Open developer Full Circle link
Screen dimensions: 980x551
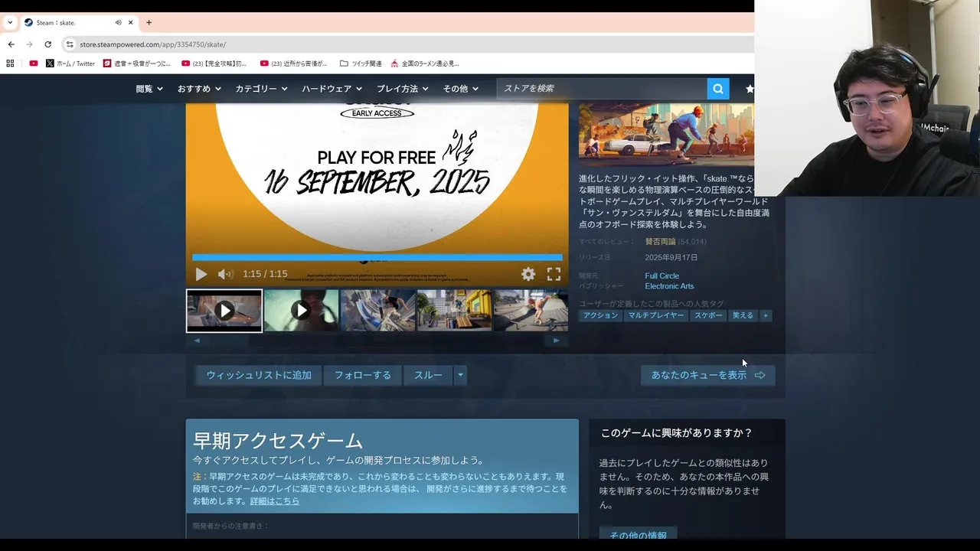(x=662, y=275)
